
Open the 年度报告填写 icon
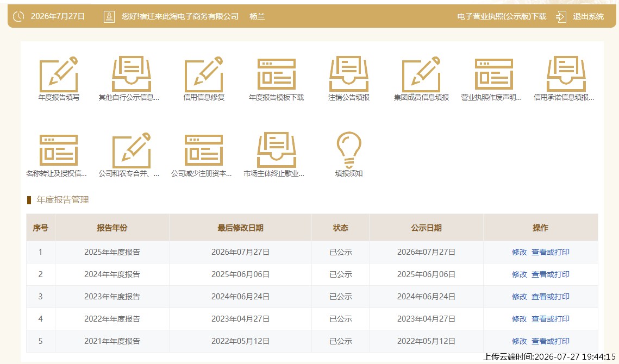tap(59, 74)
